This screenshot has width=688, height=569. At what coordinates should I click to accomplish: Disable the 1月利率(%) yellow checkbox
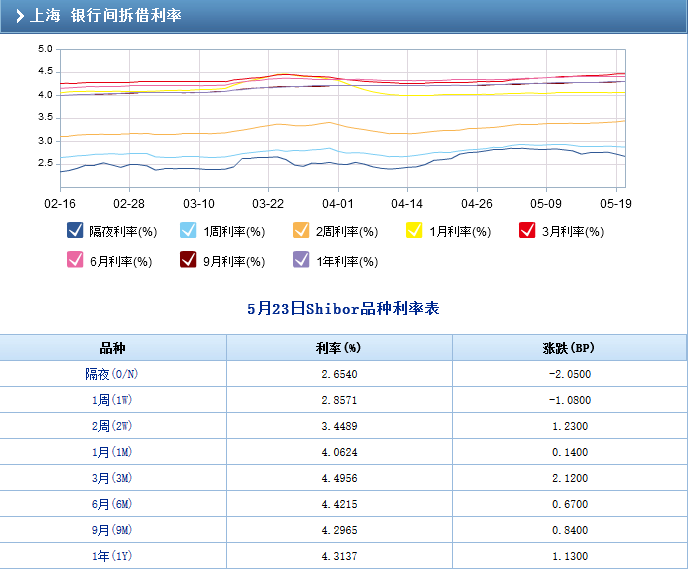coord(414,230)
